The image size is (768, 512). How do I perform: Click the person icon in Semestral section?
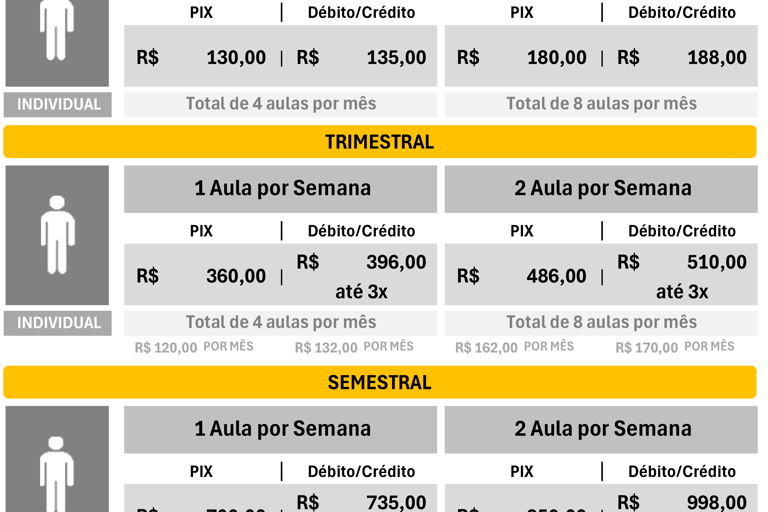57,473
